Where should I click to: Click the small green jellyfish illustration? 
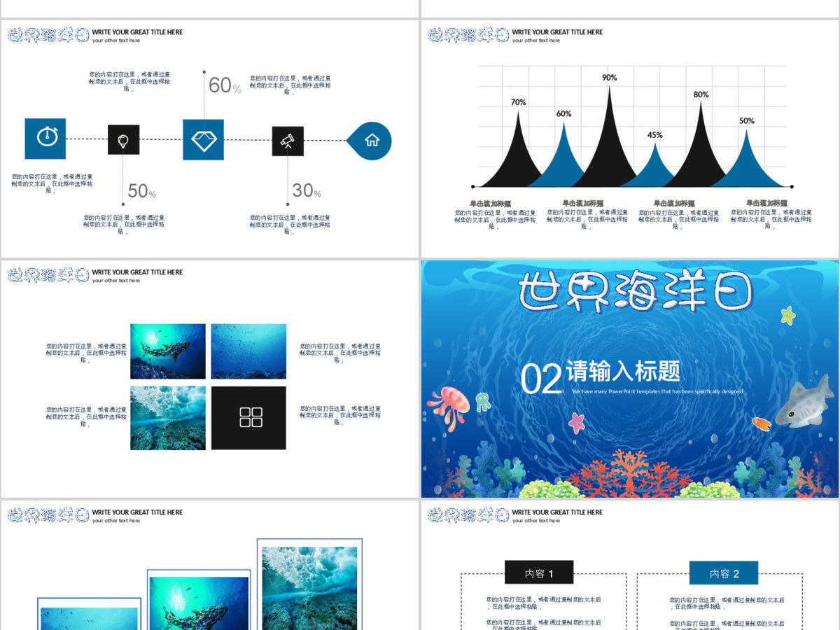pos(483,402)
